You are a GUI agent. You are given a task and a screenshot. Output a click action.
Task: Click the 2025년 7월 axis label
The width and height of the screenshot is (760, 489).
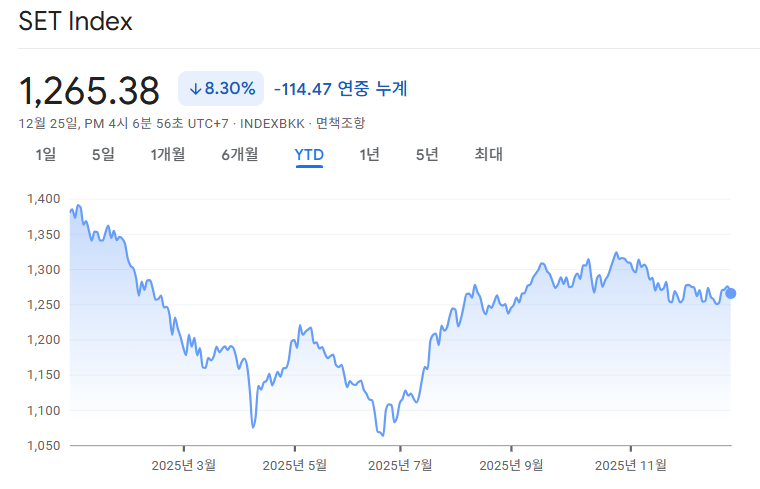(x=400, y=465)
